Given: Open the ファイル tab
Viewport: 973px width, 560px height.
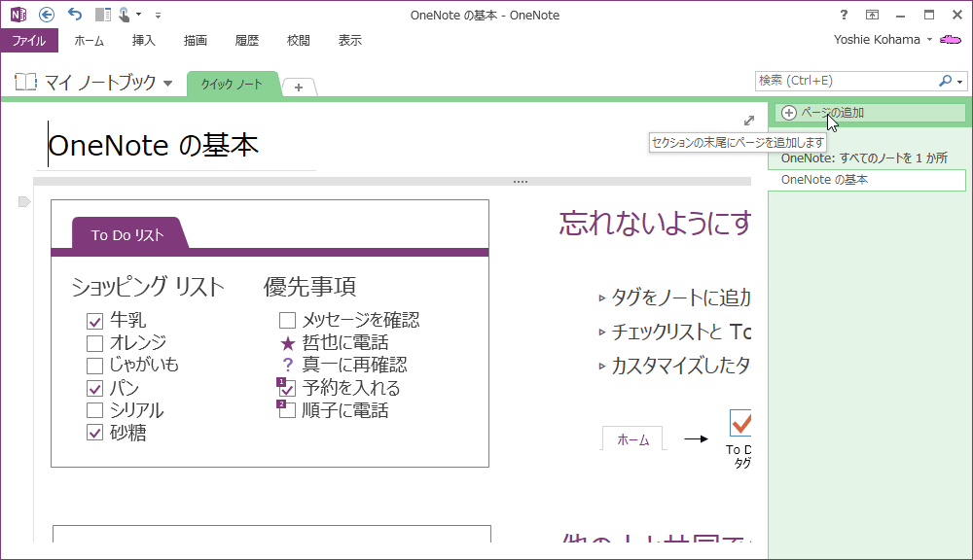Looking at the screenshot, I should [x=29, y=40].
